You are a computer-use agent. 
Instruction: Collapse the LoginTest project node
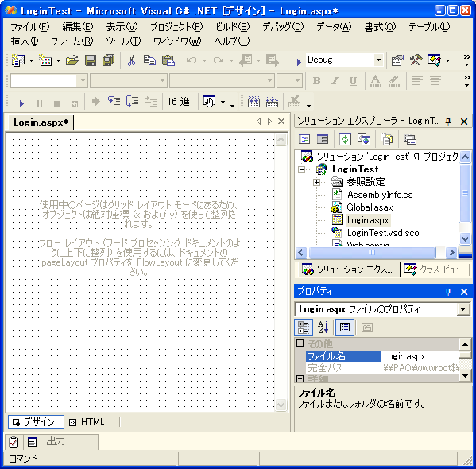301,169
